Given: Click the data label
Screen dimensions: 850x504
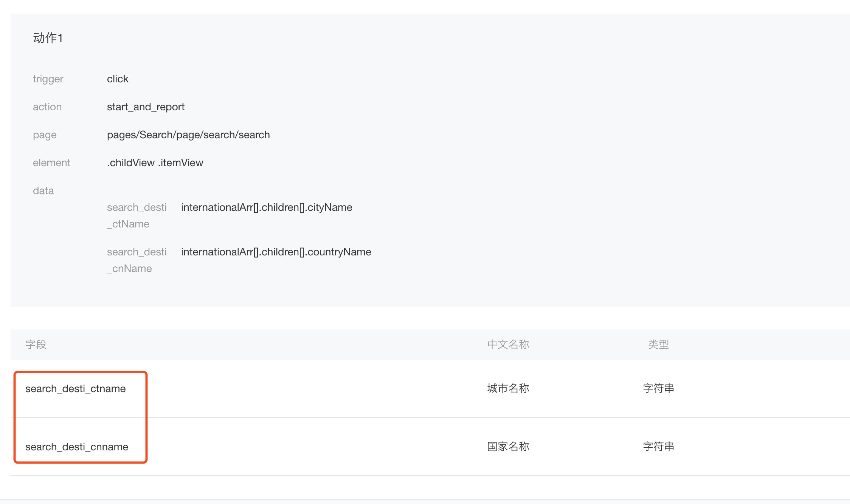Looking at the screenshot, I should pyautogui.click(x=43, y=191).
